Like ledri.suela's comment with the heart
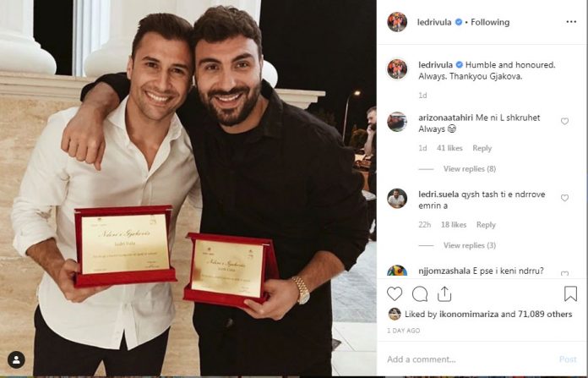588x378 pixels. (564, 198)
